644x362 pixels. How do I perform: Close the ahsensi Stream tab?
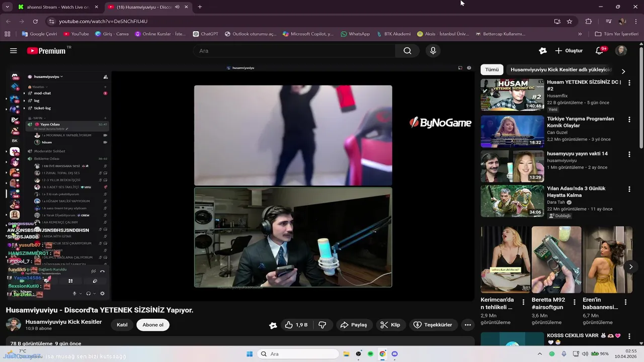97,7
